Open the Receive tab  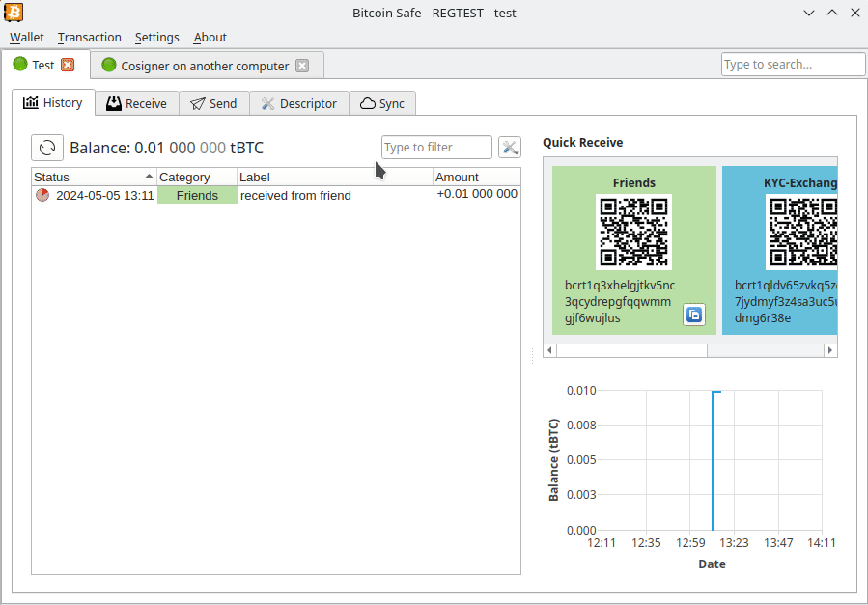coord(137,103)
